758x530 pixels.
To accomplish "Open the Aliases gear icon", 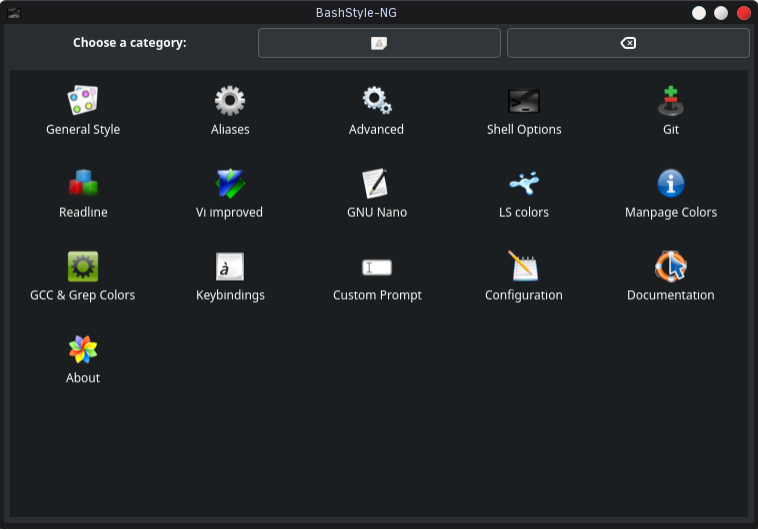I will 230,101.
